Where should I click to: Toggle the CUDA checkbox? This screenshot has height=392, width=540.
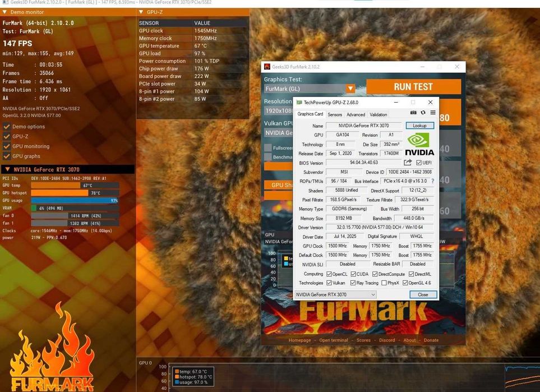[x=353, y=274]
